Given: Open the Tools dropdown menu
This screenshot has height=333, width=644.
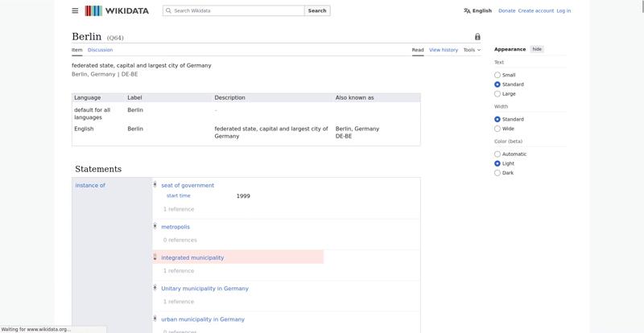Looking at the screenshot, I should (x=472, y=50).
